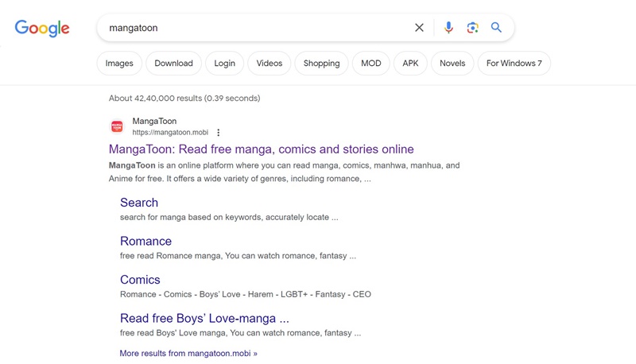This screenshot has width=636, height=364.
Task: Open the Comics sitelink
Action: pos(140,280)
